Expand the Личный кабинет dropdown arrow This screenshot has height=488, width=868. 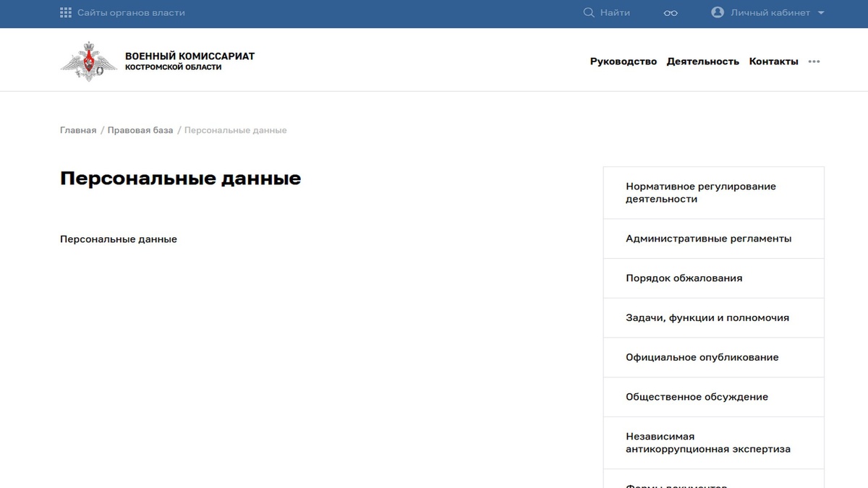coord(820,12)
